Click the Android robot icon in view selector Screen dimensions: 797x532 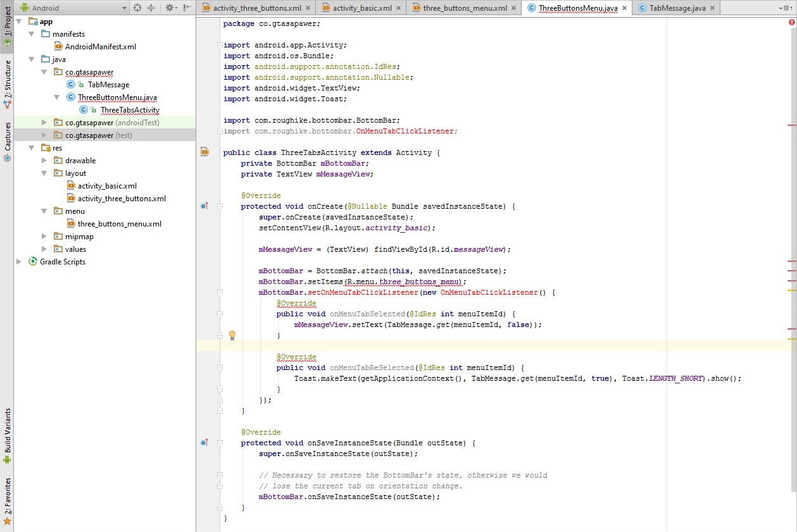[25, 8]
